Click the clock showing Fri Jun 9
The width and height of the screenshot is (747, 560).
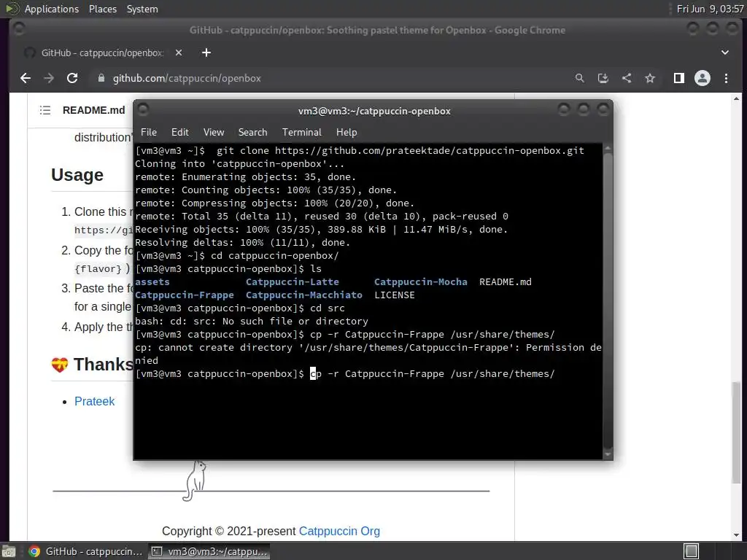point(710,9)
